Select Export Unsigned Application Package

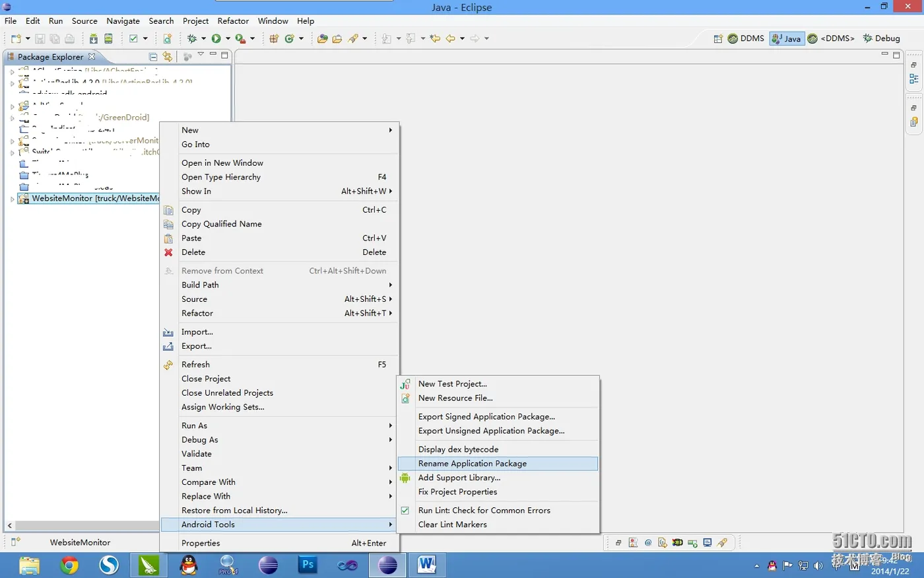[x=498, y=431]
